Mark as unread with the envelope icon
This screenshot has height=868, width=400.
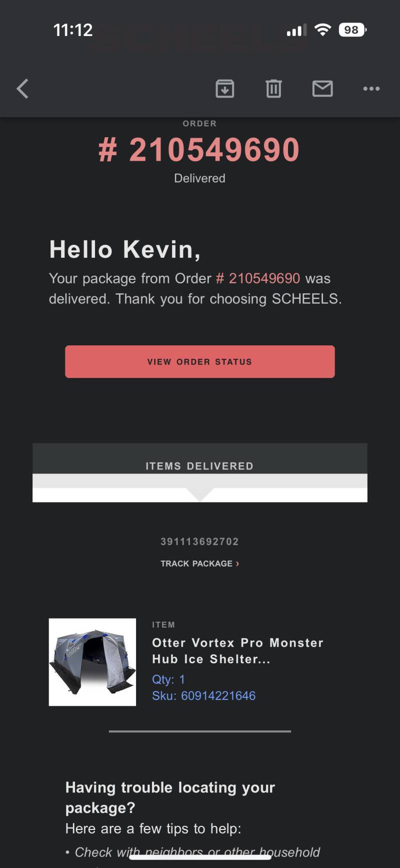tap(322, 89)
